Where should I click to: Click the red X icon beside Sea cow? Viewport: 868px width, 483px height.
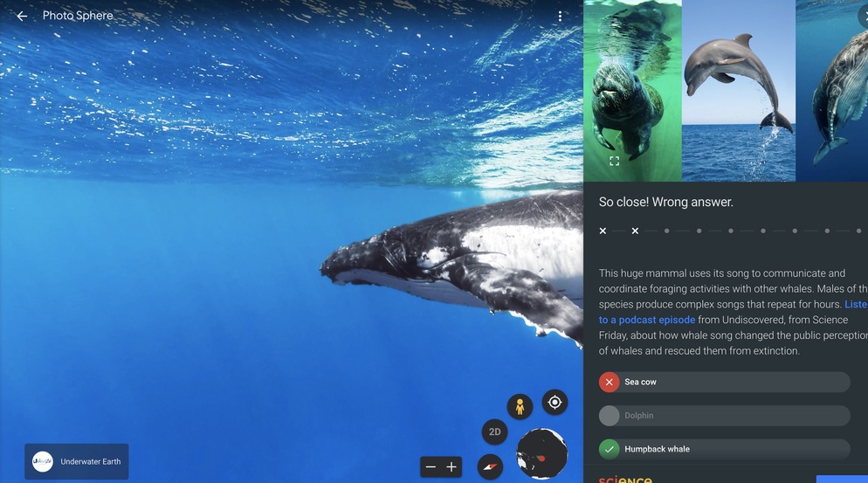tap(609, 383)
